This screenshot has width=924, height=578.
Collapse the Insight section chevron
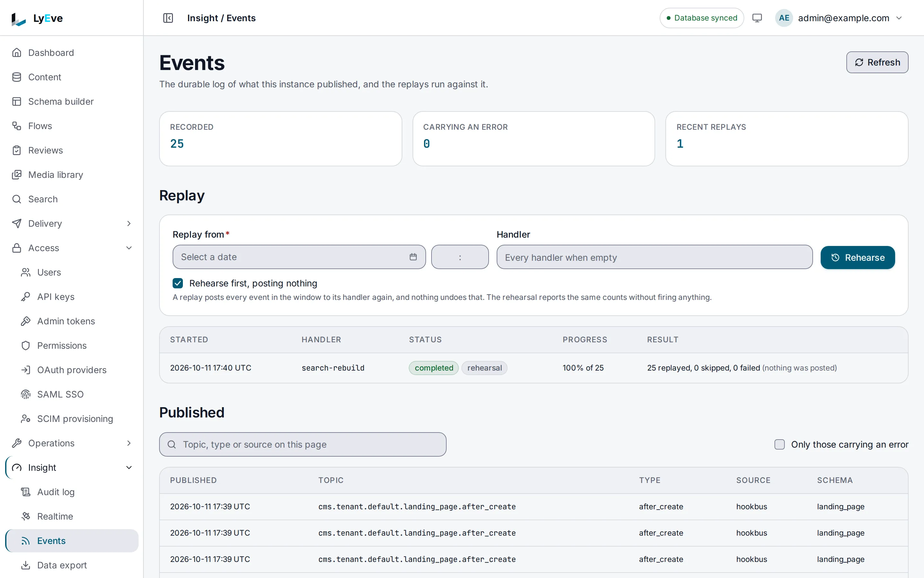[x=129, y=468]
